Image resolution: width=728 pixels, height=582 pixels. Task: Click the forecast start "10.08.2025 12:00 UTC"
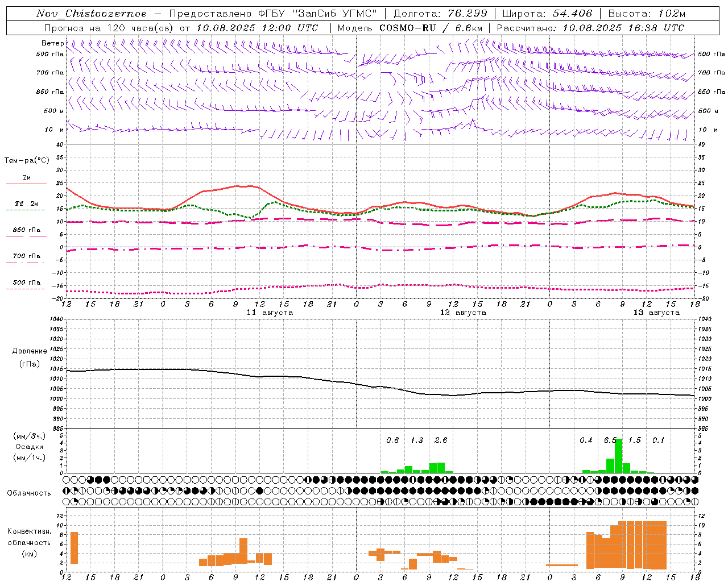pyautogui.click(x=257, y=28)
